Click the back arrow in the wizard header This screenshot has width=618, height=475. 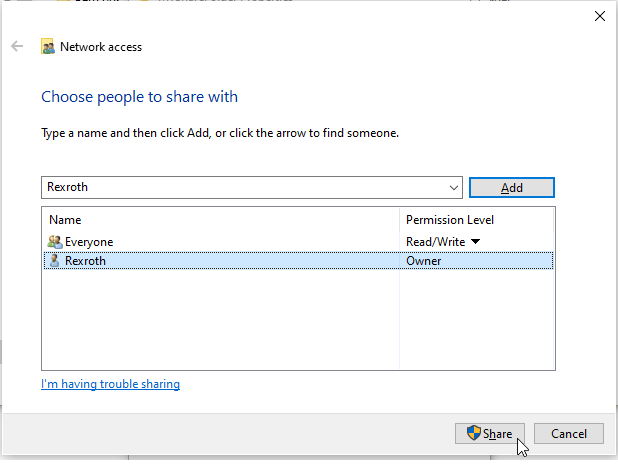[x=17, y=46]
